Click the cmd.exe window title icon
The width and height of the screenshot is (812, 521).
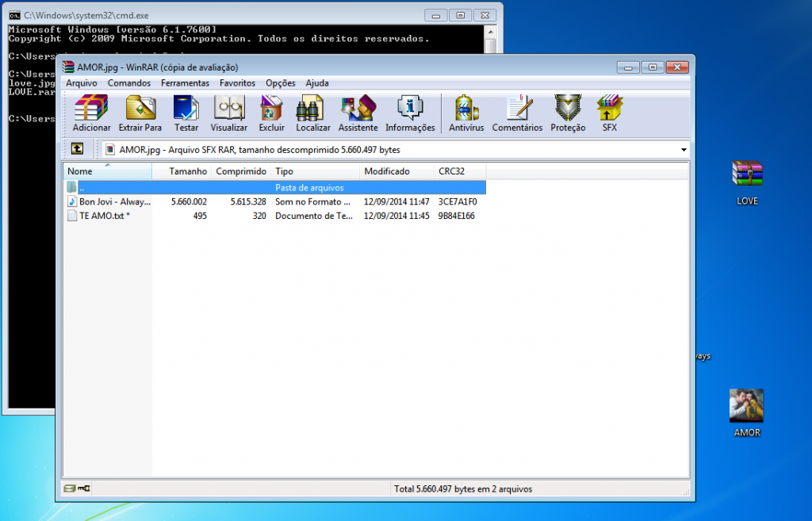[x=14, y=16]
